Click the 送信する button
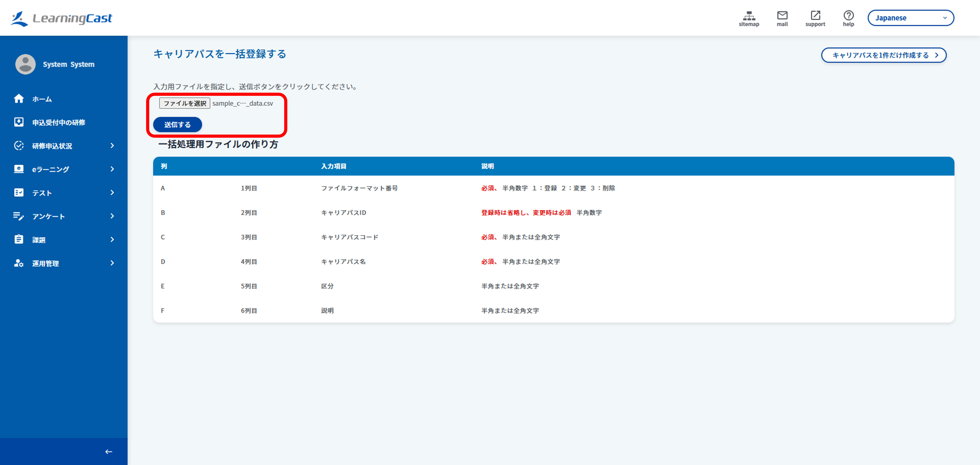This screenshot has width=980, height=465. [x=177, y=124]
